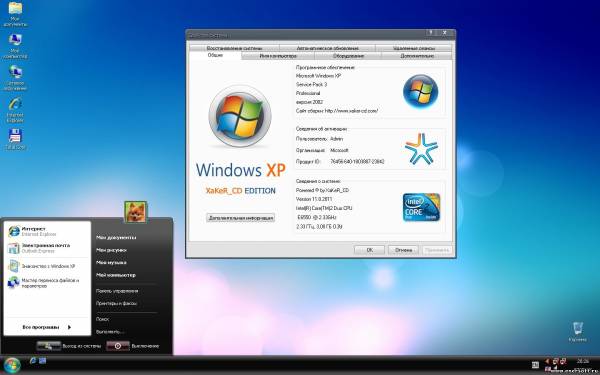Click the Выход из системы button
600x375 pixels.
click(69, 346)
